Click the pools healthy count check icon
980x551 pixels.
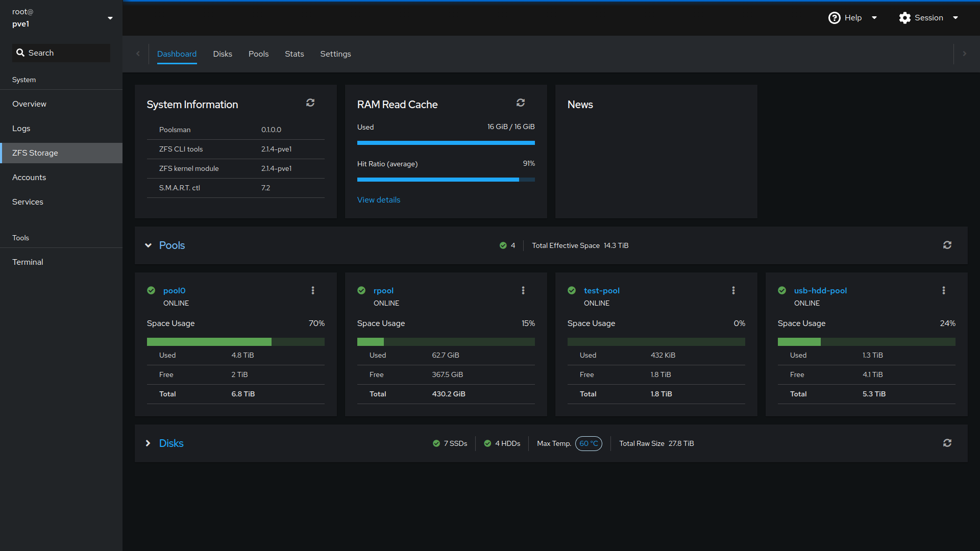[x=503, y=245]
